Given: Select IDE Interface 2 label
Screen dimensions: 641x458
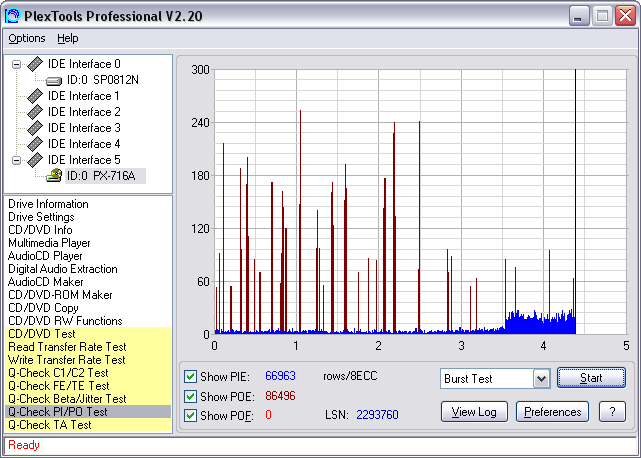Looking at the screenshot, I should pos(84,112).
